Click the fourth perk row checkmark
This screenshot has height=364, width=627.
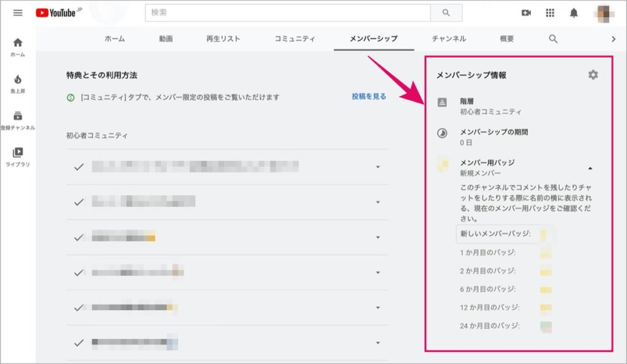pos(79,272)
